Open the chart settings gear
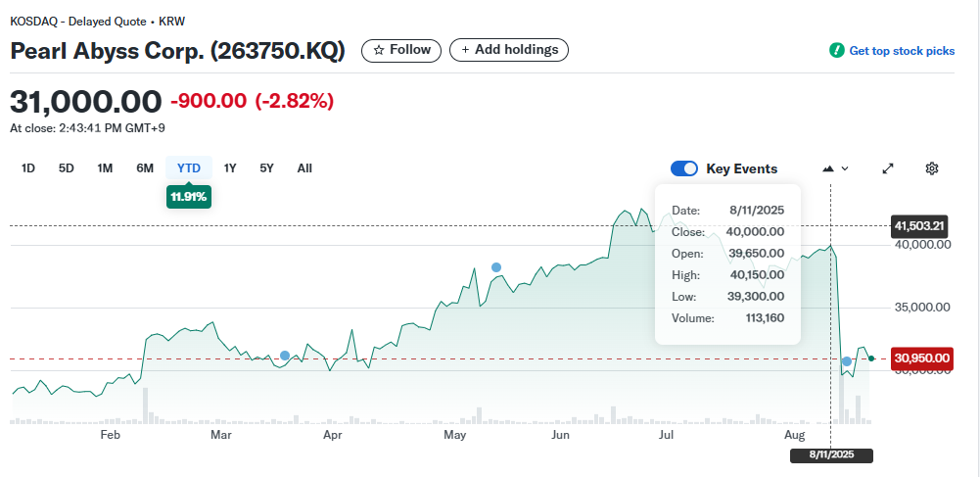The width and height of the screenshot is (980, 477). coord(932,168)
